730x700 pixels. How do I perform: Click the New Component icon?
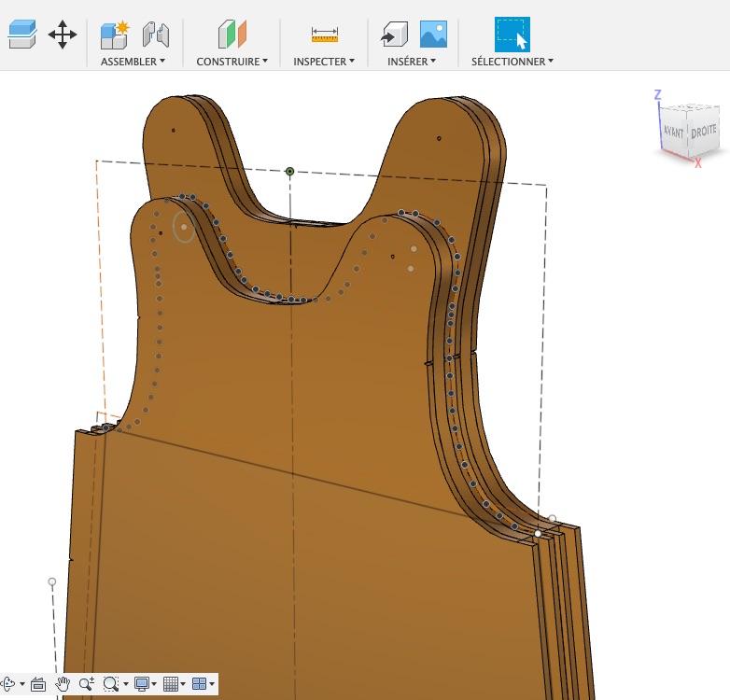point(114,35)
